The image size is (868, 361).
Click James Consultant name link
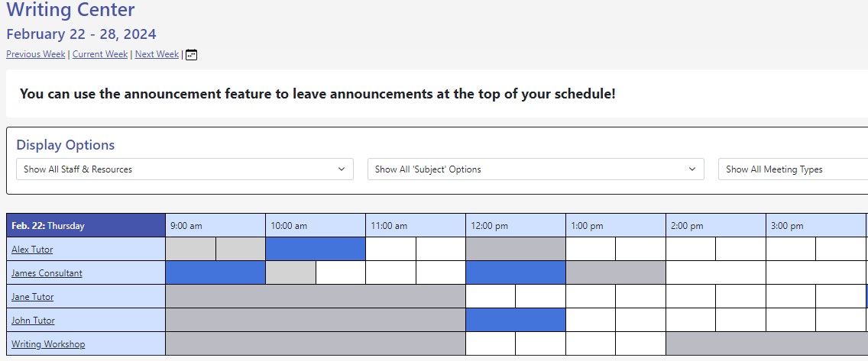[47, 273]
